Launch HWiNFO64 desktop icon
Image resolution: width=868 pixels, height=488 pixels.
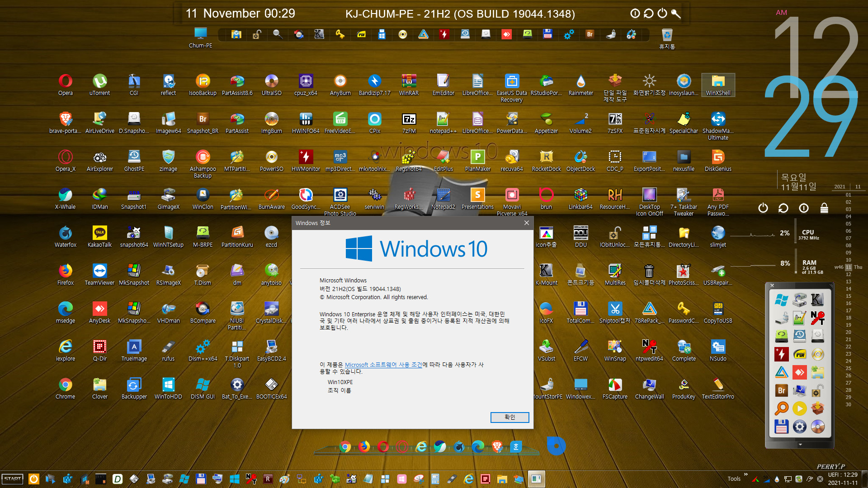pyautogui.click(x=306, y=122)
